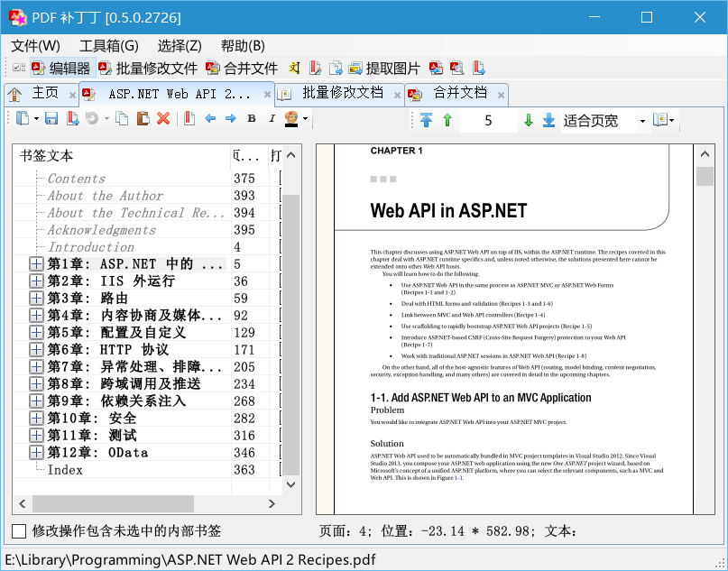
Task: Click the copy bookmark icon
Action: [x=122, y=119]
